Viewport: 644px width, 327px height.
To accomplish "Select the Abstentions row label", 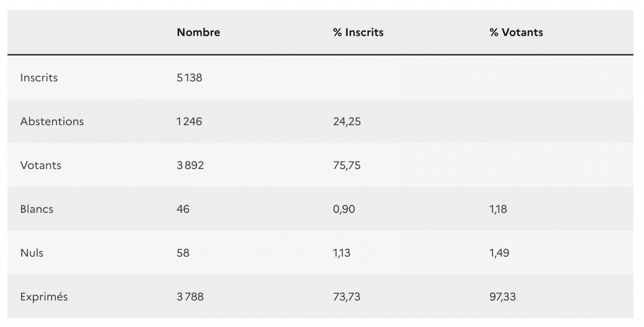I will tap(52, 121).
